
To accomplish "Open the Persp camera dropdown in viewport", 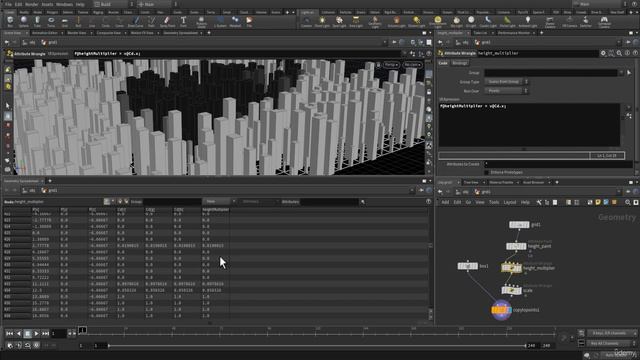I will coord(391,65).
